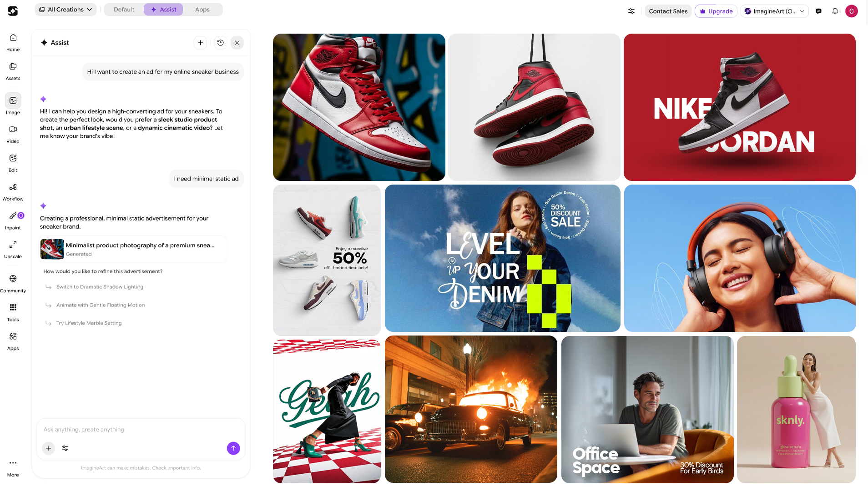Expand the ImagineArt workspace dropdown
The image size is (868, 491).
tap(774, 11)
